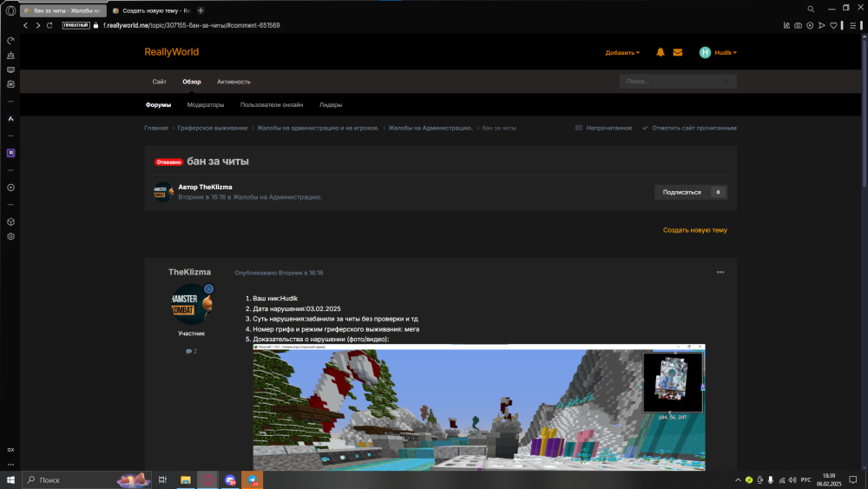Image resolution: width=868 pixels, height=489 pixels.
Task: Click the post options three-dots icon
Action: [x=720, y=273]
